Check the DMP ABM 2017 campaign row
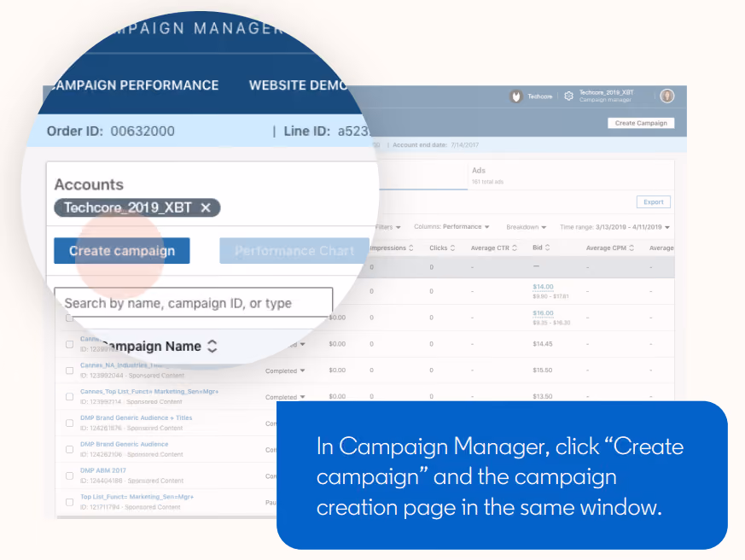The image size is (745, 560). click(x=69, y=475)
